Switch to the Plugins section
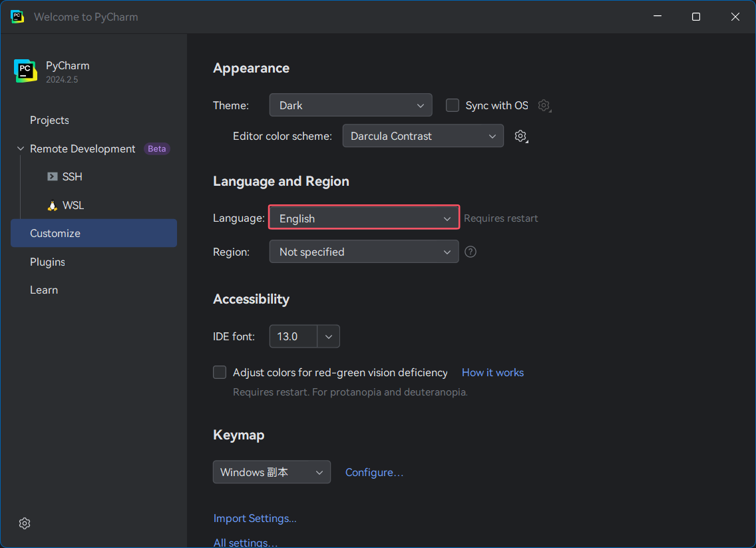 point(48,262)
